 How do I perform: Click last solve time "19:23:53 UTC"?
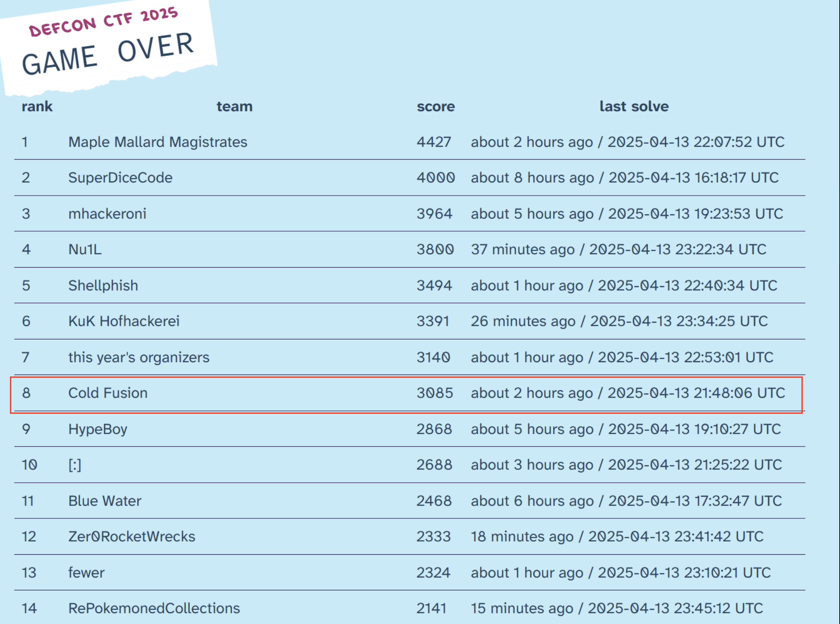pyautogui.click(x=738, y=214)
